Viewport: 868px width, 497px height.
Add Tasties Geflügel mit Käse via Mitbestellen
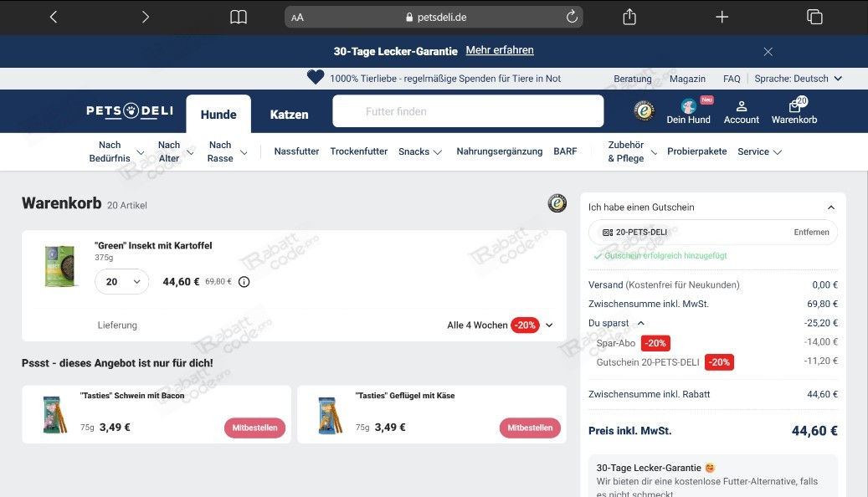tap(530, 428)
